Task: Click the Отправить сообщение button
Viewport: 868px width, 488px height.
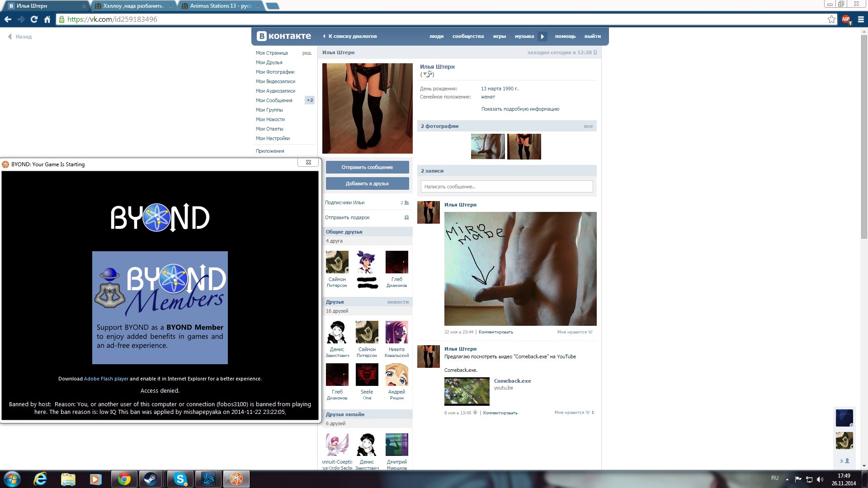Action: 367,167
